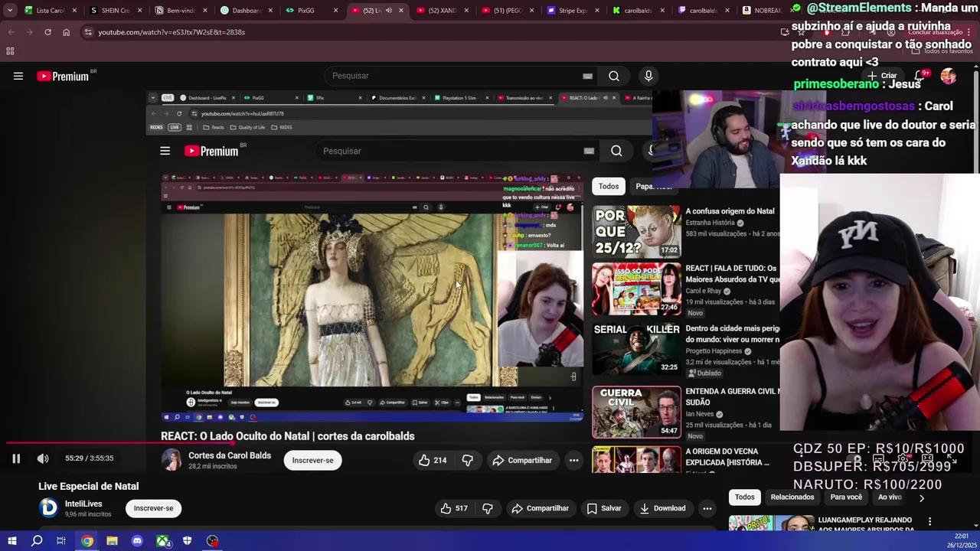Switch to the Lista Carol browser tab
980x551 pixels.
tap(50, 11)
